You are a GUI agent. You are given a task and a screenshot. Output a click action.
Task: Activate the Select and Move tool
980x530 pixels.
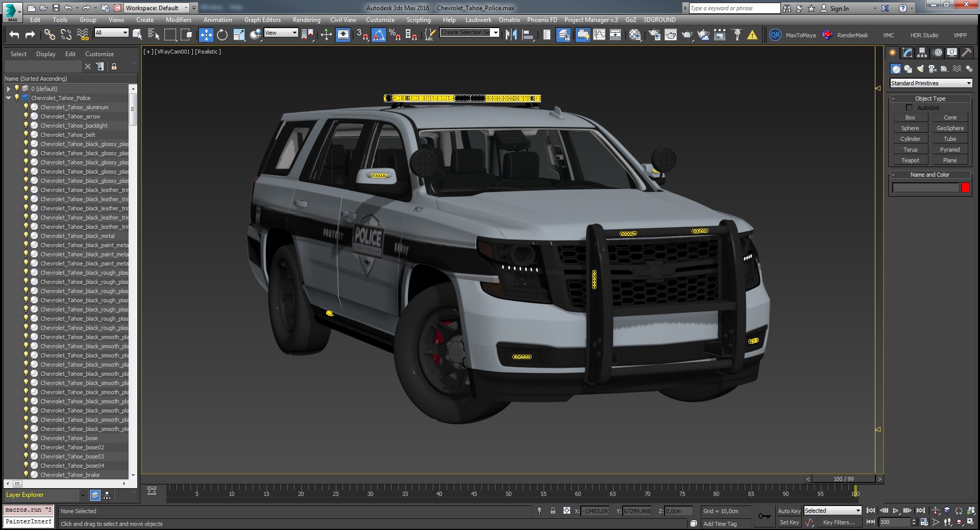(206, 35)
